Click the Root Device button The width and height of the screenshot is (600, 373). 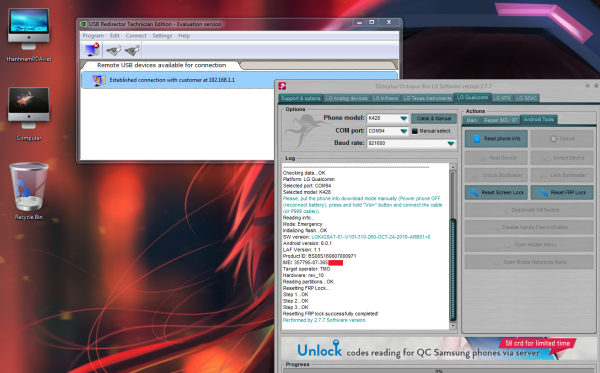tap(496, 158)
